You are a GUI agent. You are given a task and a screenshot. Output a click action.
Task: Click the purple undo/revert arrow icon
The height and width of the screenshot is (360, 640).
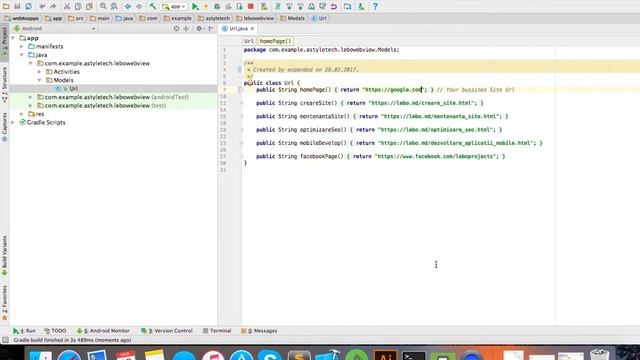tap(334, 6)
